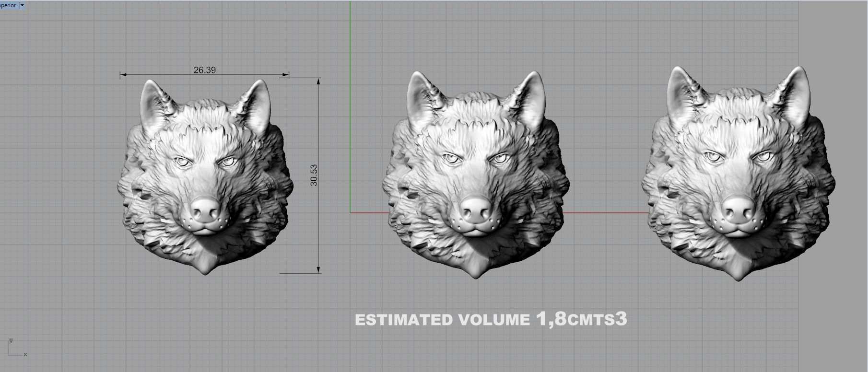Screen dimensions: 868x372
Task: Select the rightmost wolf head model
Action: point(739,174)
